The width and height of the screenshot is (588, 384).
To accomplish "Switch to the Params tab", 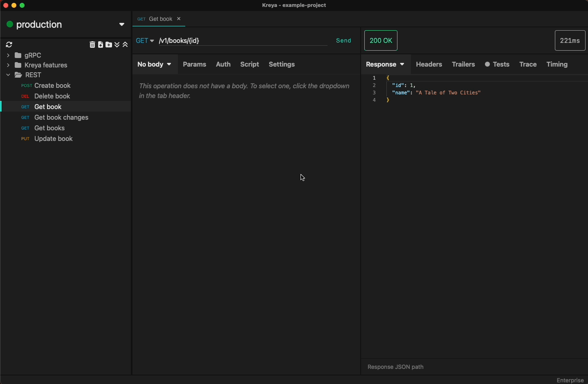I will (x=195, y=65).
